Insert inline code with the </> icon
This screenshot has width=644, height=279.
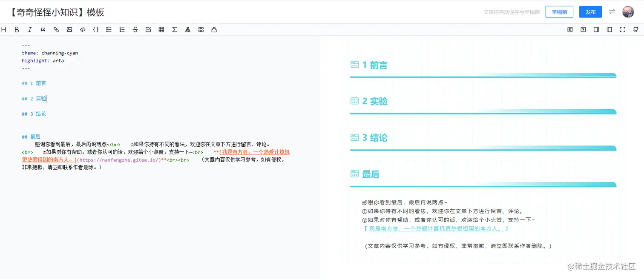click(83, 30)
